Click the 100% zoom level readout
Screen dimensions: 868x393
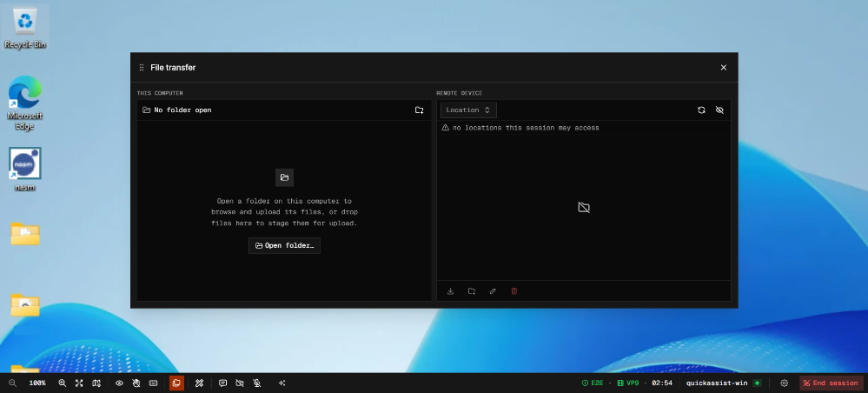click(37, 383)
